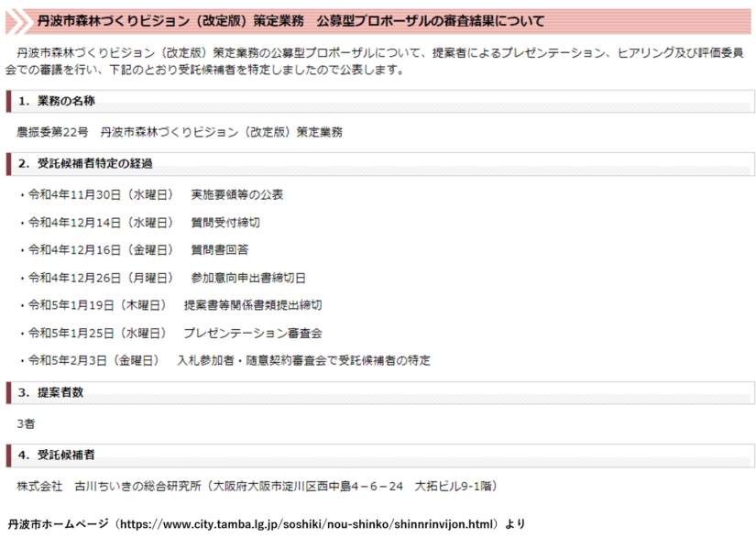
Task: Click the line 令和4年12月16日 質問書回答
Action: click(x=134, y=250)
